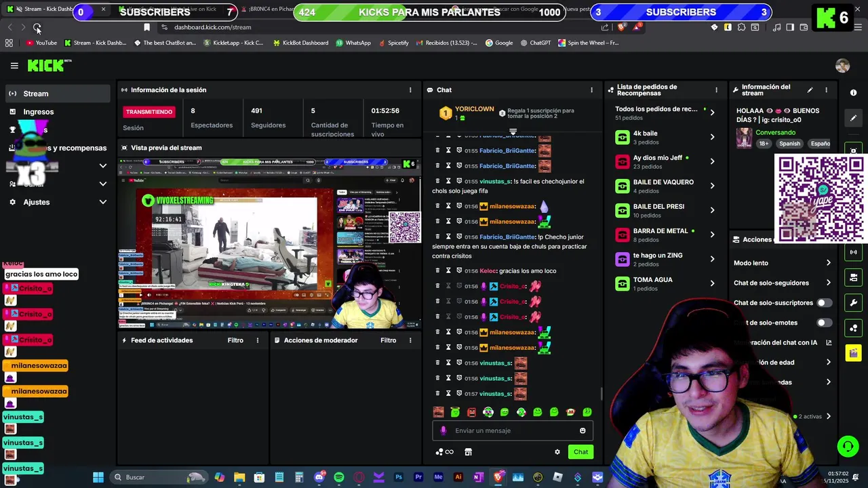Click the 4k baile reward icon
868x488 pixels.
pyautogui.click(x=623, y=138)
